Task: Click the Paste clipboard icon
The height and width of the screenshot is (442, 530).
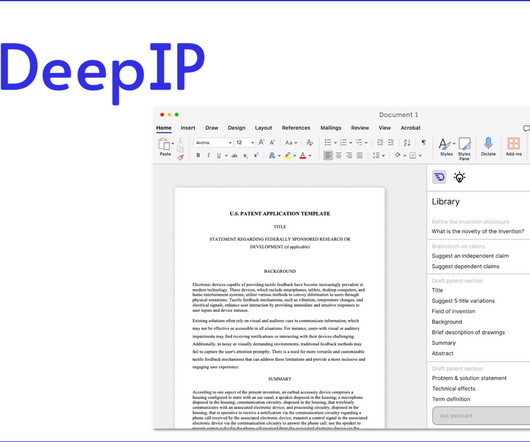Action: pyautogui.click(x=164, y=144)
